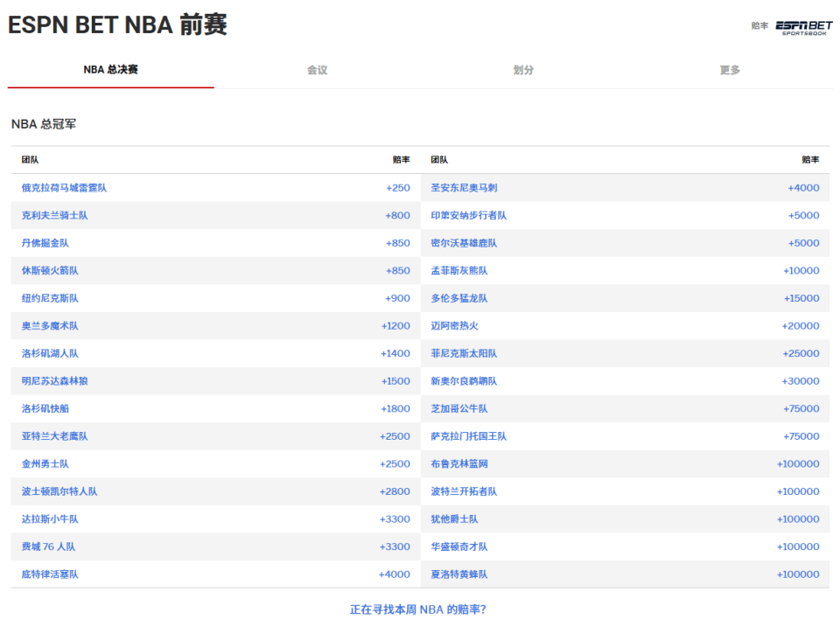840x626 pixels.
Task: Click the 费城 76 人队 team link
Action: 48,546
